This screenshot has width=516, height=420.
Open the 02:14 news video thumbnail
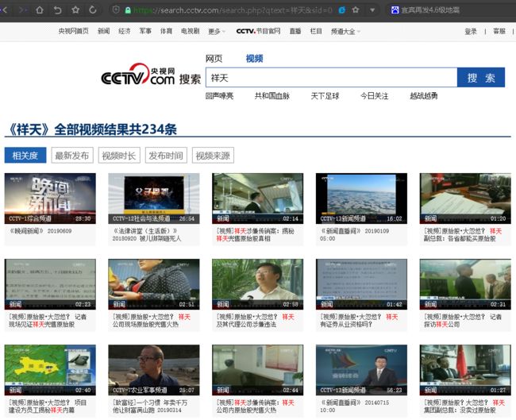coord(258,198)
